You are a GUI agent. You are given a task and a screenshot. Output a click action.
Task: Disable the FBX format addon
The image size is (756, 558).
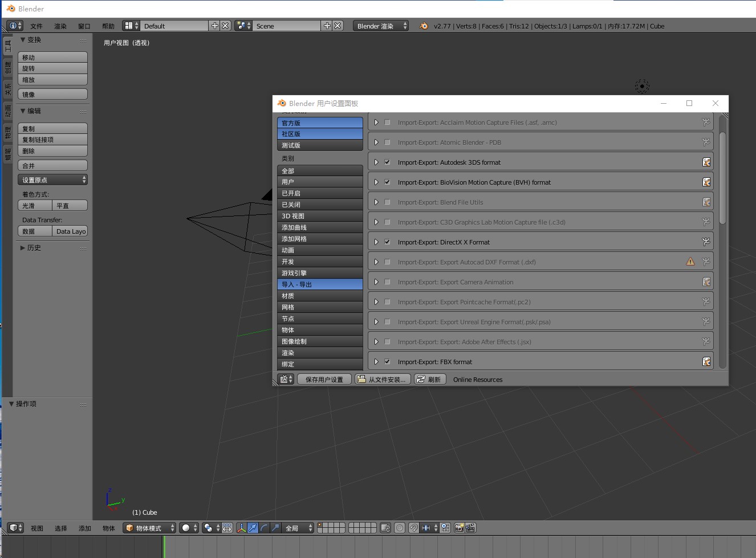pos(387,361)
